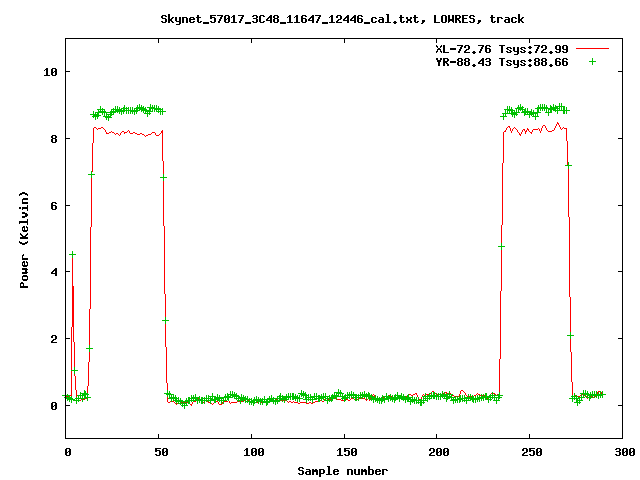The width and height of the screenshot is (640, 480).
Task: Click the green plus marker in the legend
Action: pyautogui.click(x=592, y=62)
